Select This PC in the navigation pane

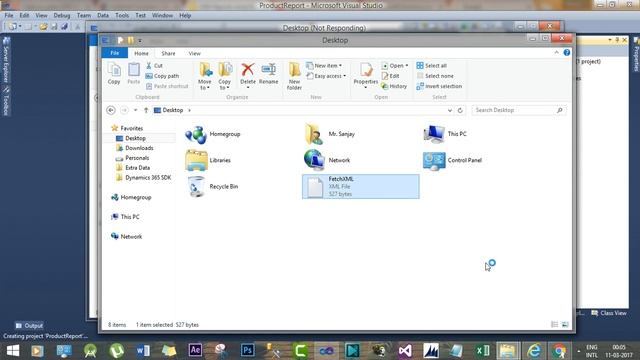click(x=130, y=217)
